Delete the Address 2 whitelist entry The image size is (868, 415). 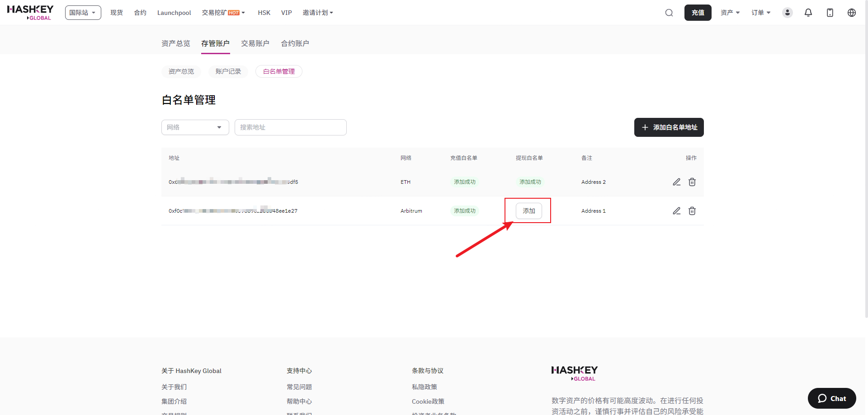[692, 182]
